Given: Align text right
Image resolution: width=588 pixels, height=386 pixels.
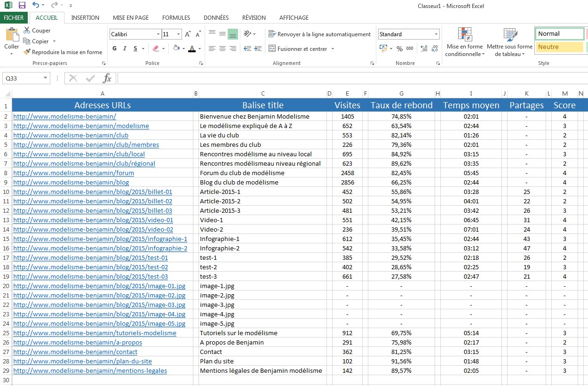Looking at the screenshot, I should click(x=232, y=48).
